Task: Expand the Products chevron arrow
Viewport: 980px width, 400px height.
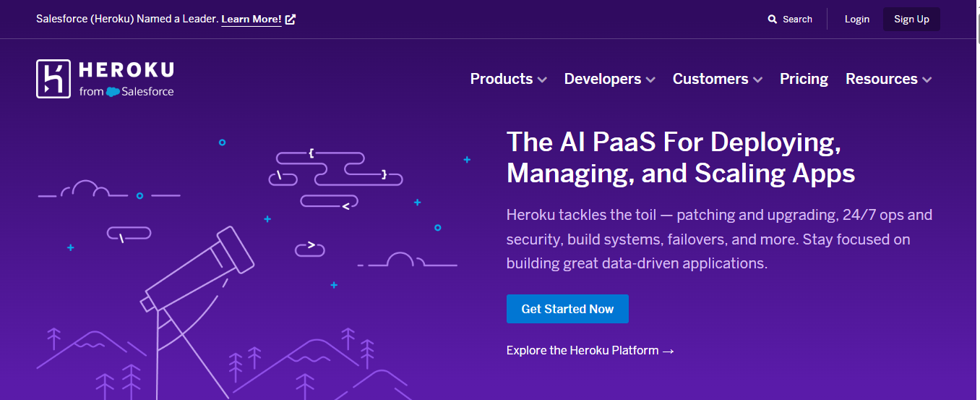Action: tap(542, 80)
